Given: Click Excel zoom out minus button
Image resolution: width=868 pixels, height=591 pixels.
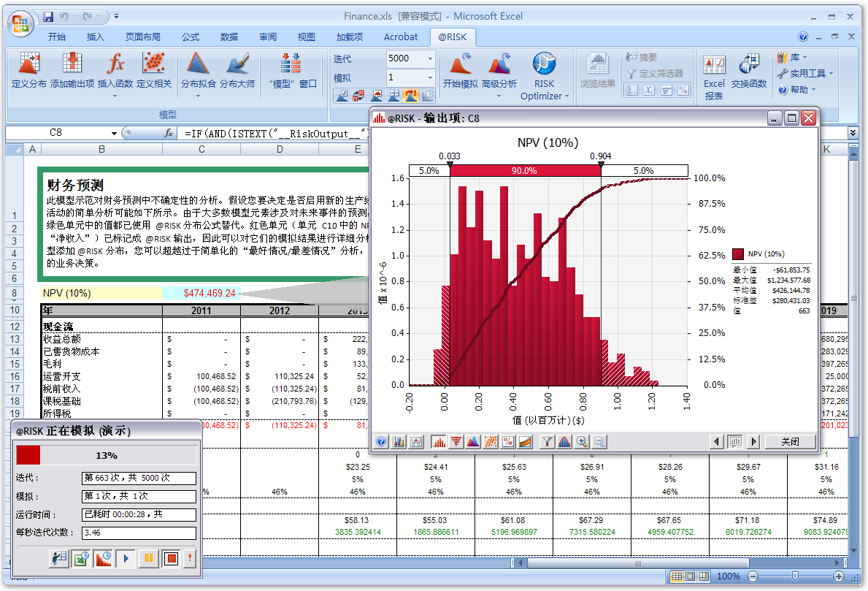Looking at the screenshot, I should [x=753, y=576].
